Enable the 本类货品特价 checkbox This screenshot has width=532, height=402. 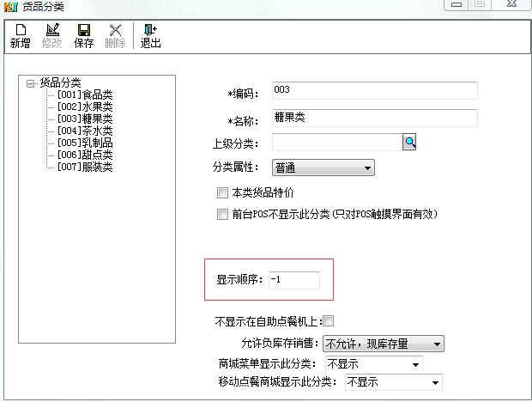[222, 193]
